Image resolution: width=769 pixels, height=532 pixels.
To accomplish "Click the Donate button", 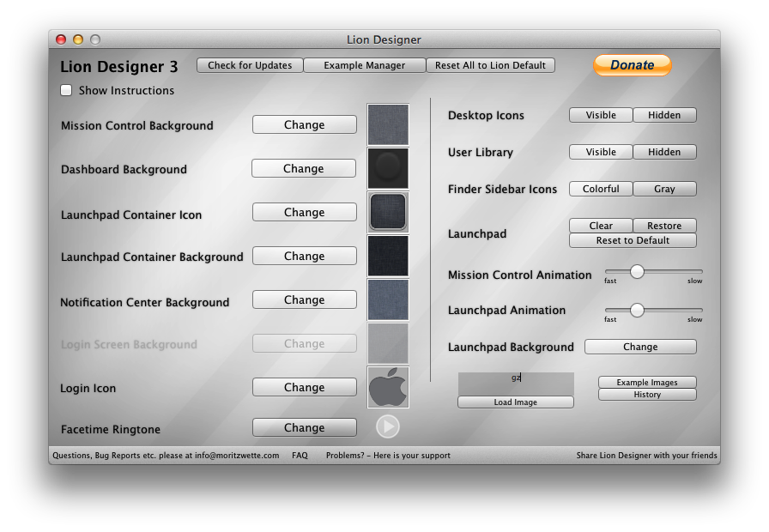I will [x=633, y=65].
